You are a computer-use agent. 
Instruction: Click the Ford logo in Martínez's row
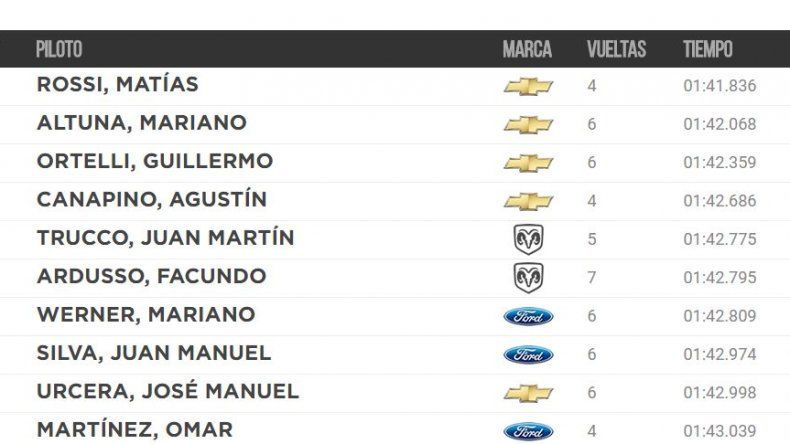tap(528, 431)
